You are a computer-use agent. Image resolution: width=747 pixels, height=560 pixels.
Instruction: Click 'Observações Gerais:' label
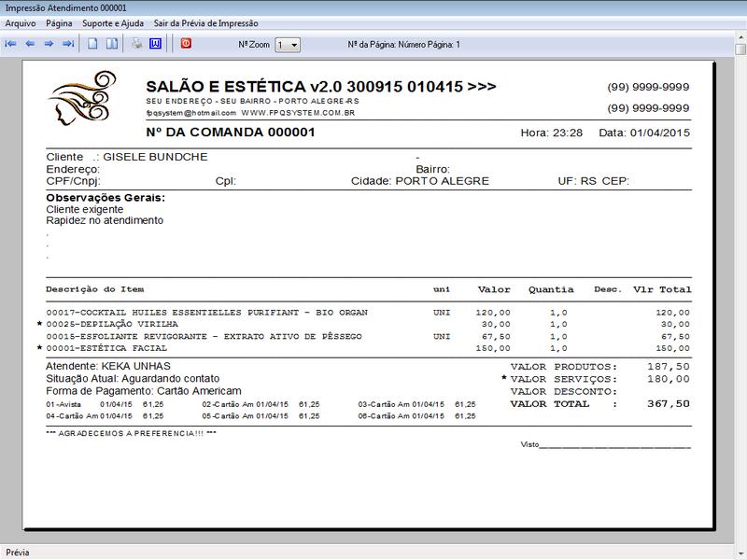(106, 198)
